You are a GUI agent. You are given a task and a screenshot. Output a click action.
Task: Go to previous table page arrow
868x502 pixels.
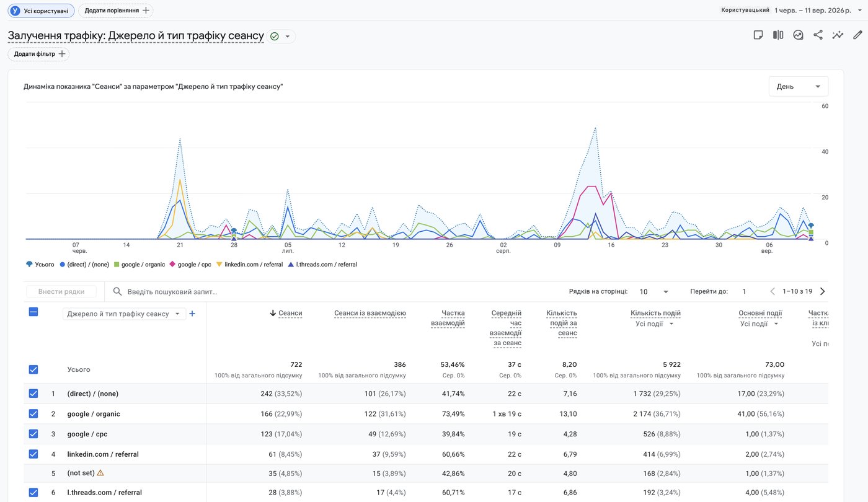[x=773, y=291]
